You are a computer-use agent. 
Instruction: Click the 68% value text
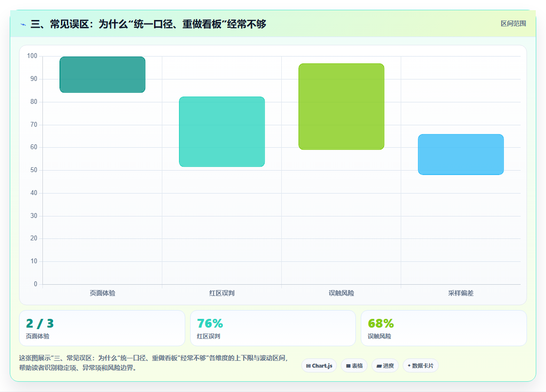[x=381, y=323]
